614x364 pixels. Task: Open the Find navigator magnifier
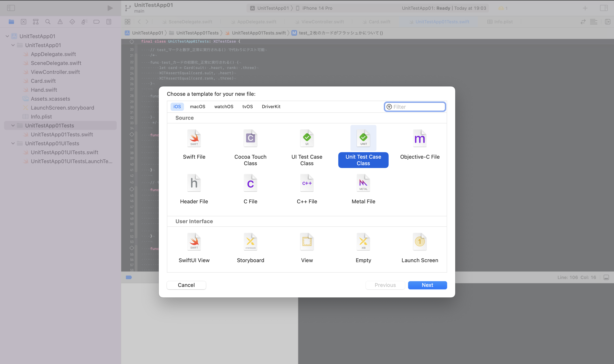[x=48, y=22]
